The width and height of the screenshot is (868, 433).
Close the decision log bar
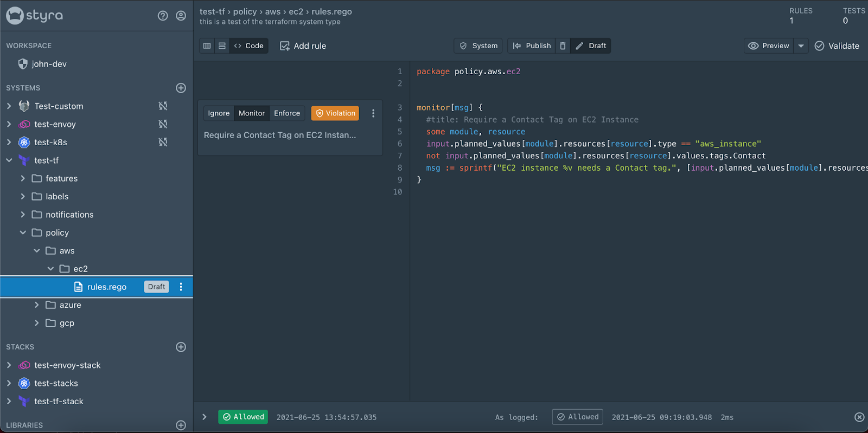(859, 417)
